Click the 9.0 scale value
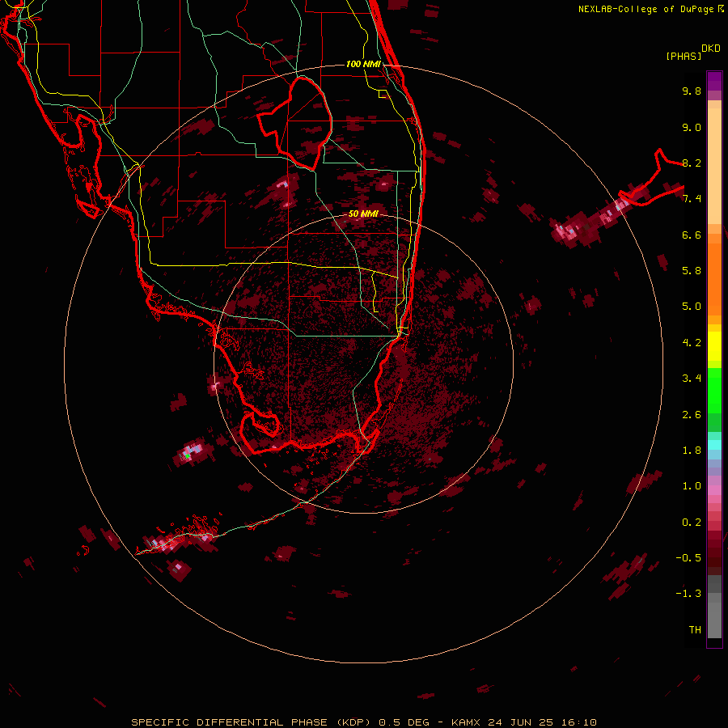The image size is (728, 728). pos(692,127)
